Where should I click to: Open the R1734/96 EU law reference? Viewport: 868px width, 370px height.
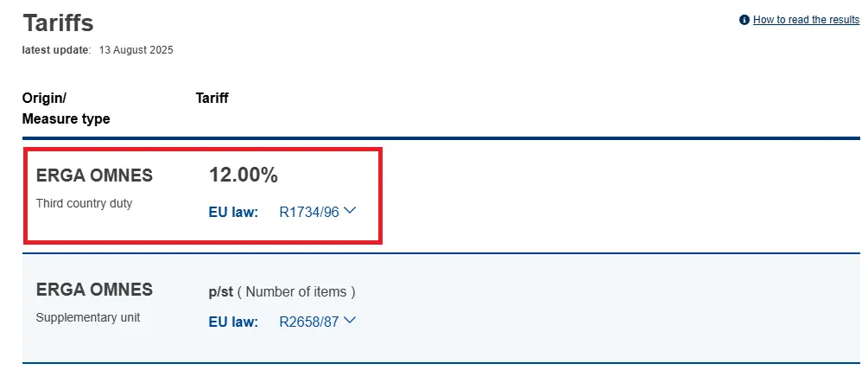tap(308, 211)
